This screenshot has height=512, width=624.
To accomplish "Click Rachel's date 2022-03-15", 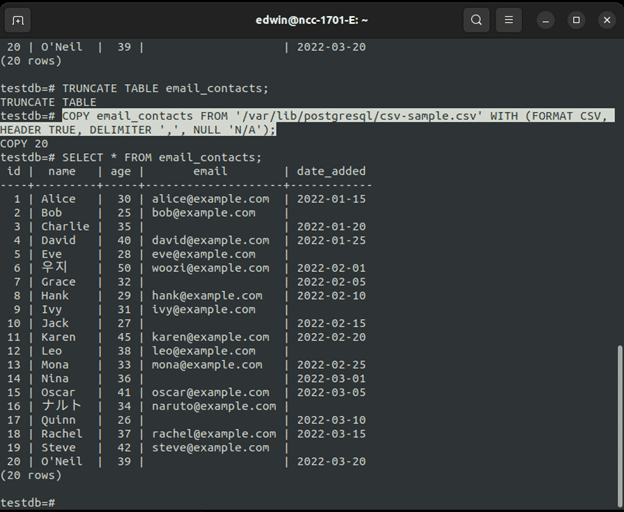I will 331,434.
